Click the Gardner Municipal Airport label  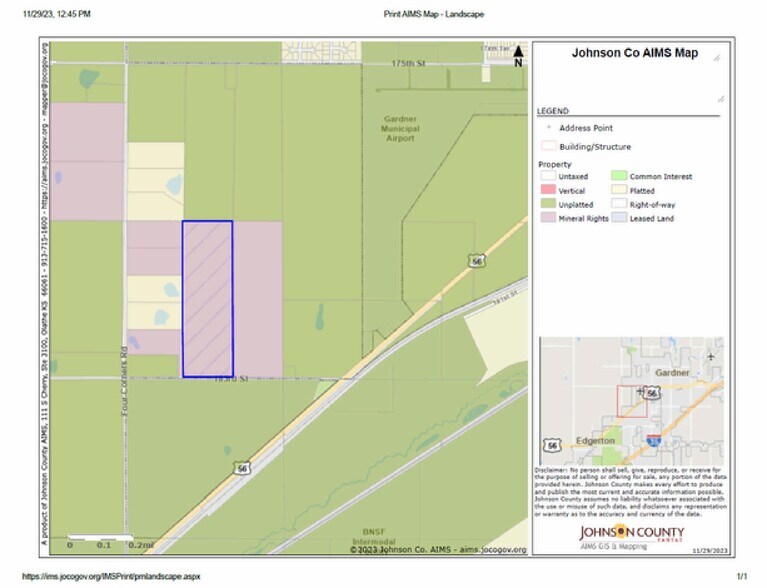[400, 128]
